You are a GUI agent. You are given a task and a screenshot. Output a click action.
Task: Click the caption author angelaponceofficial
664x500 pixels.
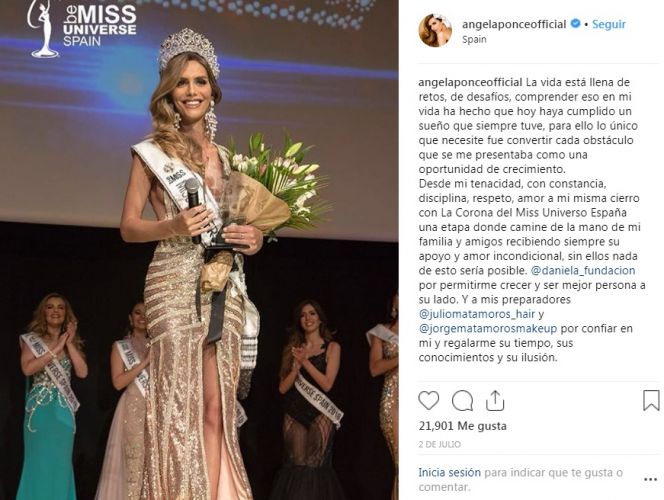[470, 82]
